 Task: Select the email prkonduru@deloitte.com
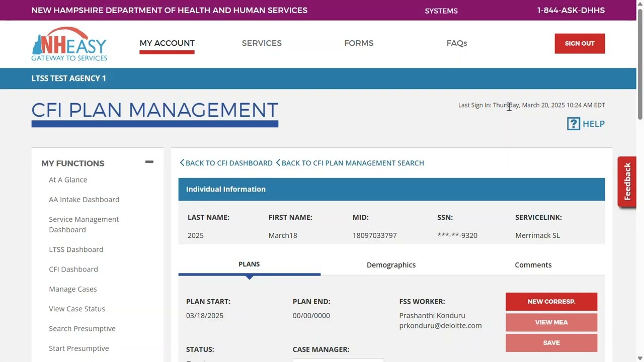coord(440,326)
